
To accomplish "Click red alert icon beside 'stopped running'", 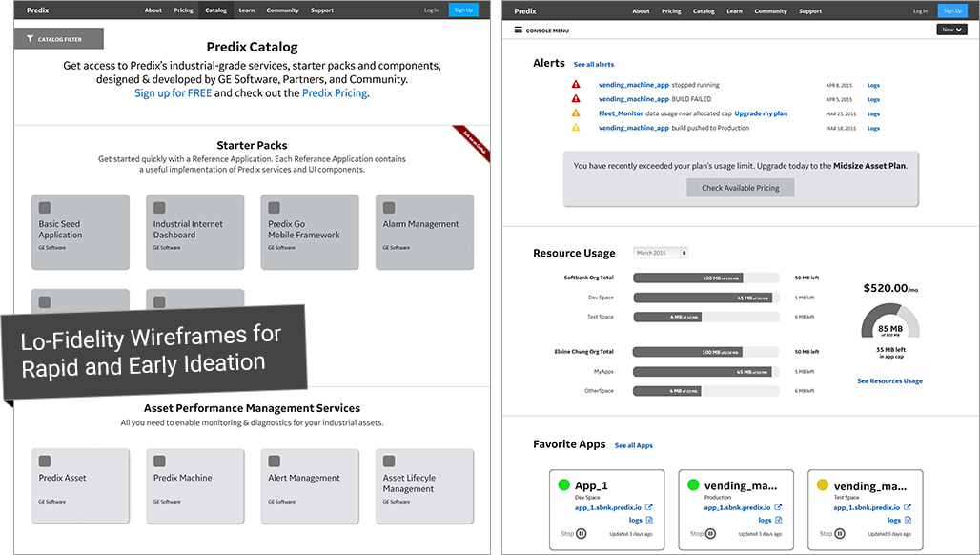I will [576, 84].
